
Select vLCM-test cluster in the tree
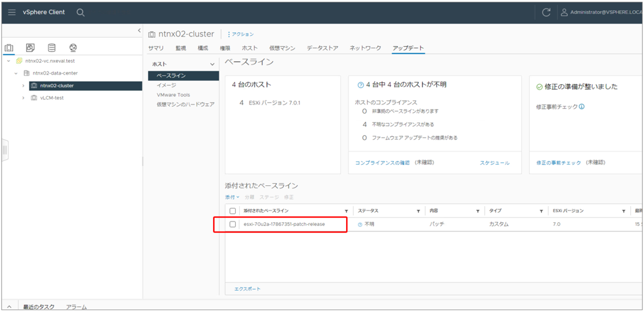click(x=52, y=98)
